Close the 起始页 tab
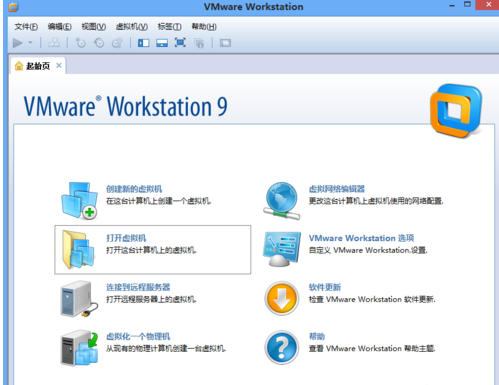 point(59,66)
